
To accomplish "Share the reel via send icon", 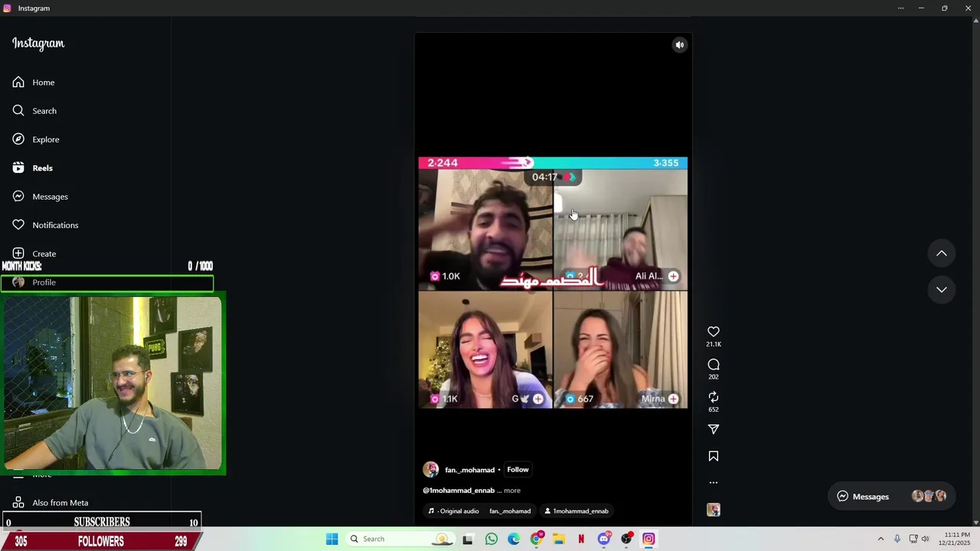I will click(714, 429).
